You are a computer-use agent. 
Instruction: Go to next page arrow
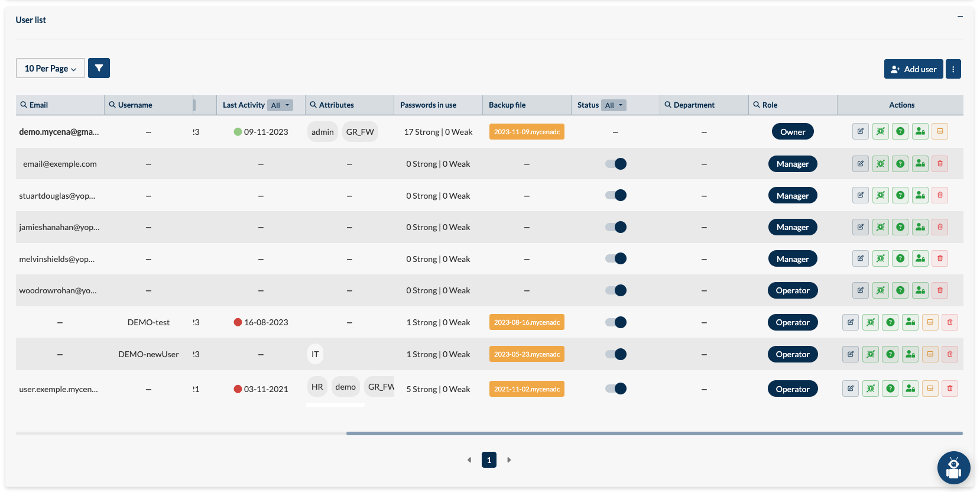coord(509,459)
